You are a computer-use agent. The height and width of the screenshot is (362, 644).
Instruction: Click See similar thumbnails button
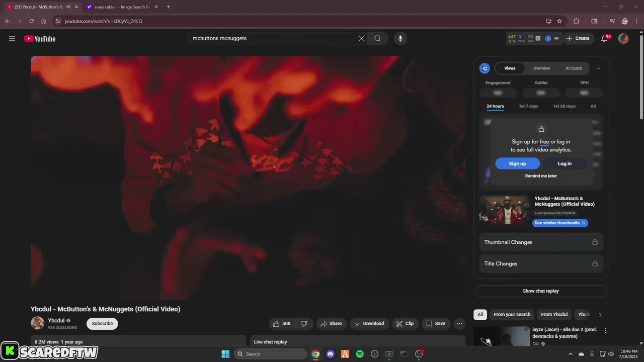coord(560,223)
